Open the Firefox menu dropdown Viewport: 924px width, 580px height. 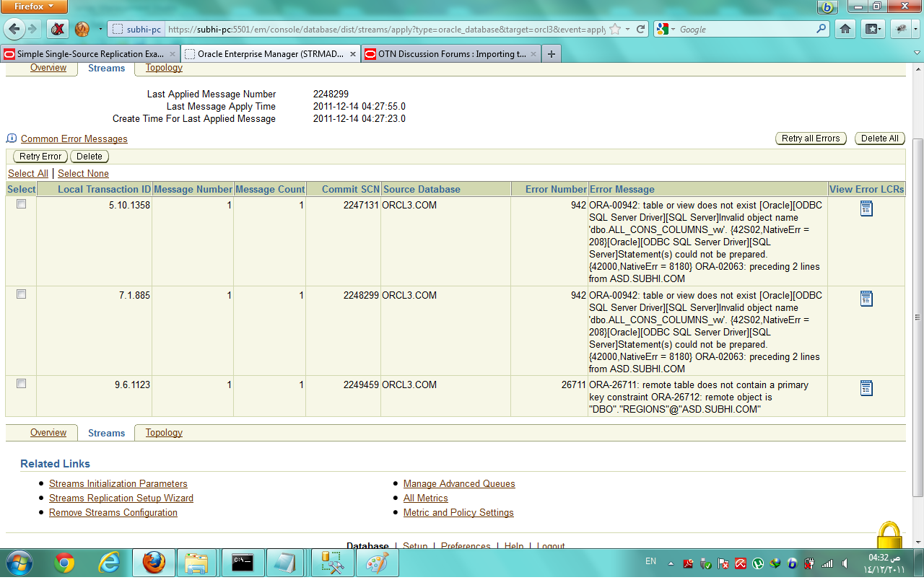(x=34, y=6)
